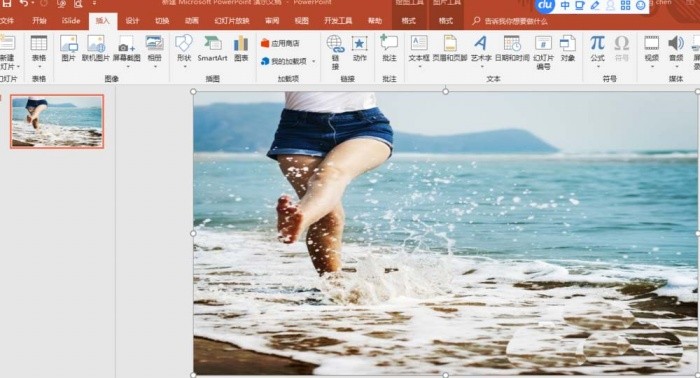Expand the Shapes dropdown
This screenshot has height=378, width=700.
pos(184,66)
